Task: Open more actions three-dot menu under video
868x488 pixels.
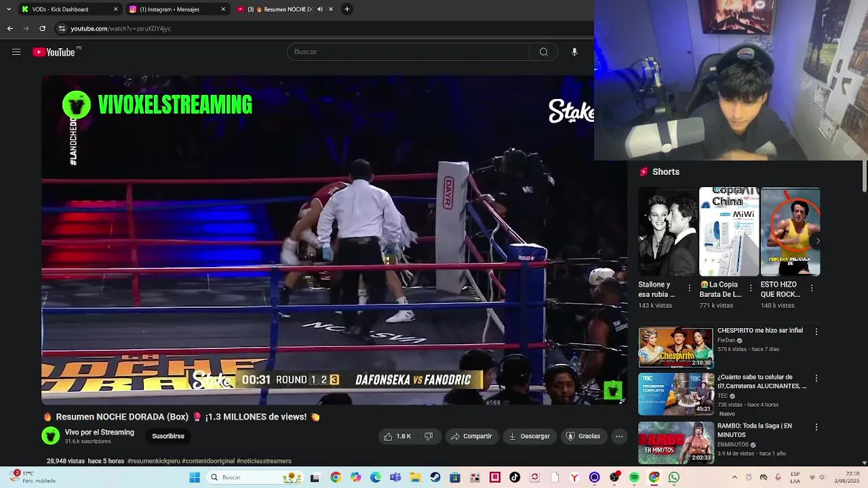Action: (x=619, y=436)
